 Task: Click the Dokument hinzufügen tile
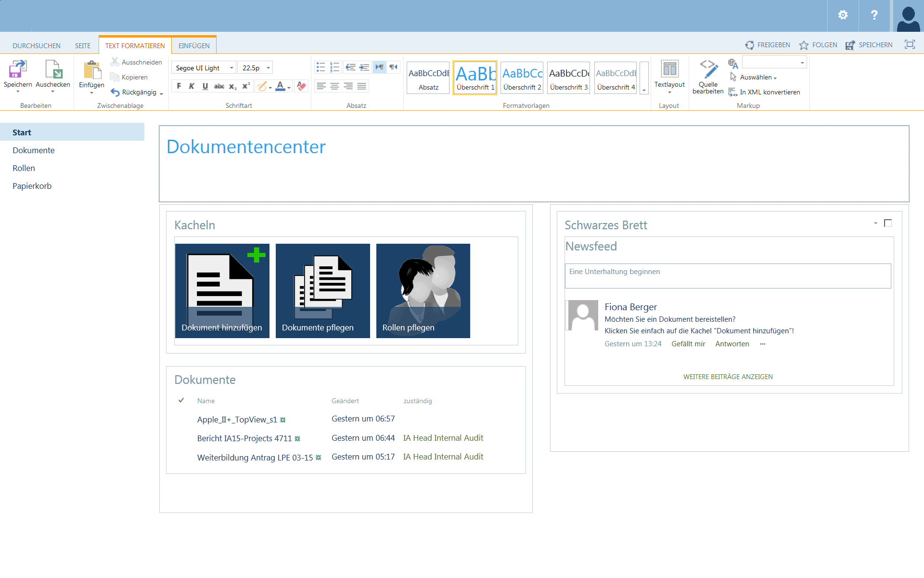pos(222,290)
